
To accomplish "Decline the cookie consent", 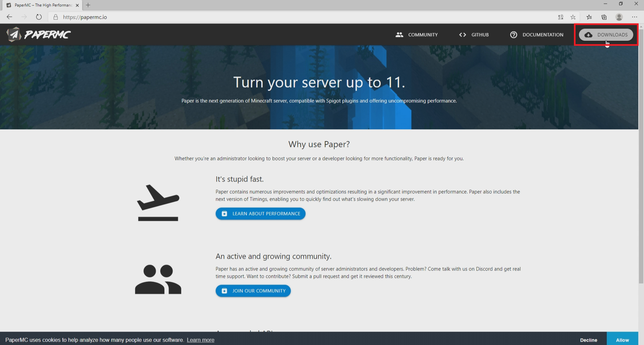I will pyautogui.click(x=589, y=340).
